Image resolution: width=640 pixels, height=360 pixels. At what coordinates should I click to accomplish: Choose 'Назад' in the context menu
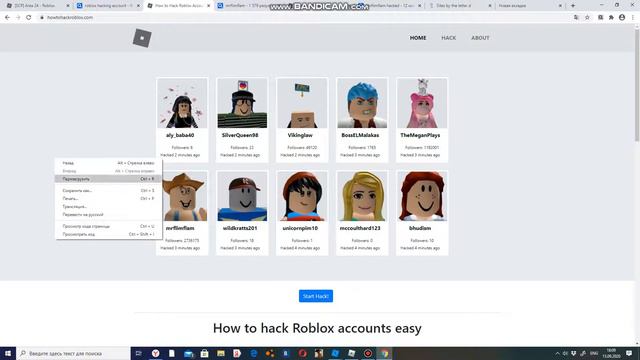coord(108,163)
